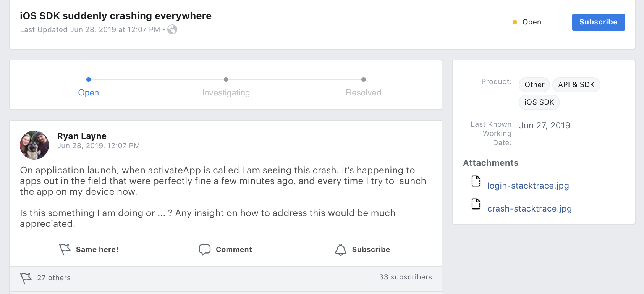Screen dimensions: 644x294
Task: Click the Investigating point on the progress bar
Action: pos(226,79)
